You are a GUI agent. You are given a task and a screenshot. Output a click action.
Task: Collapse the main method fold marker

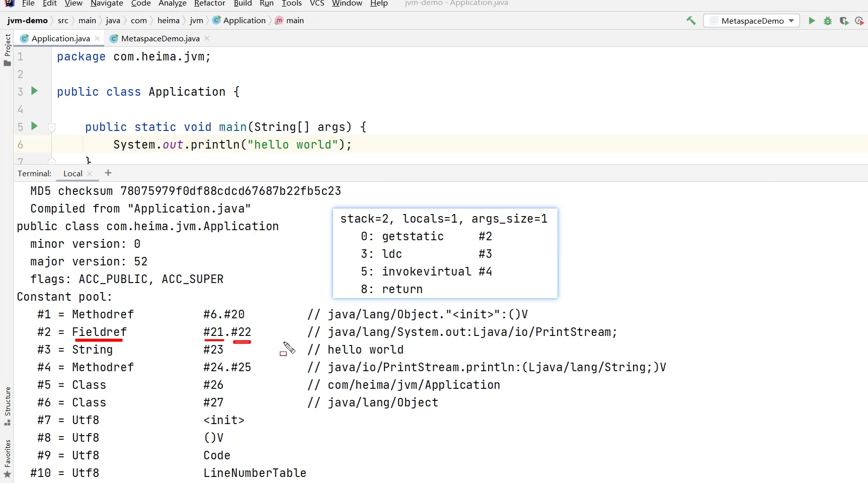[51, 127]
